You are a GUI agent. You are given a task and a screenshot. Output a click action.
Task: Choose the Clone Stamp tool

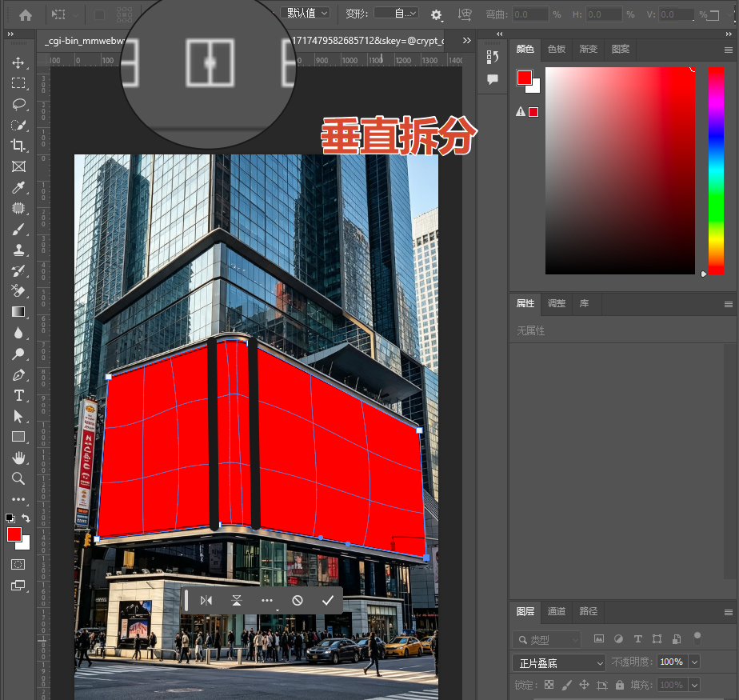pyautogui.click(x=18, y=250)
